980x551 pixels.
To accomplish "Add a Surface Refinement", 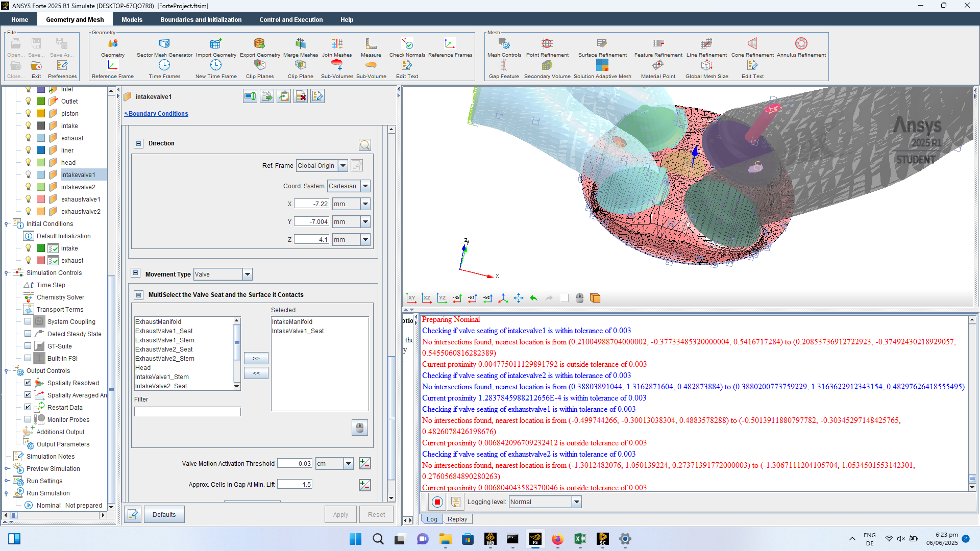I will 602,47.
